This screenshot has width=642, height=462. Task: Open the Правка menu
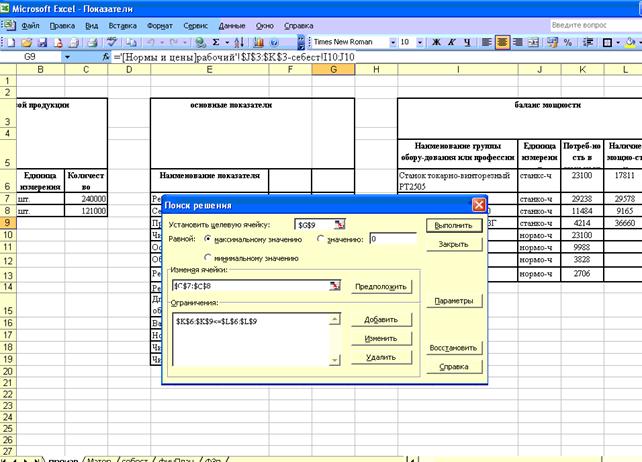62,26
